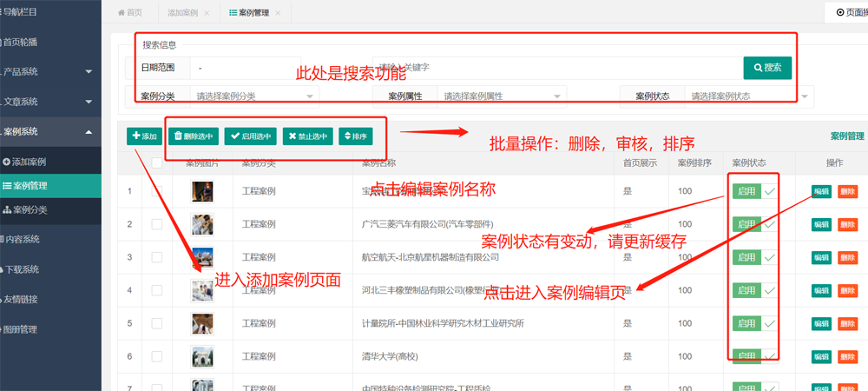Open thumbnail for 计量院所 row

(202, 323)
